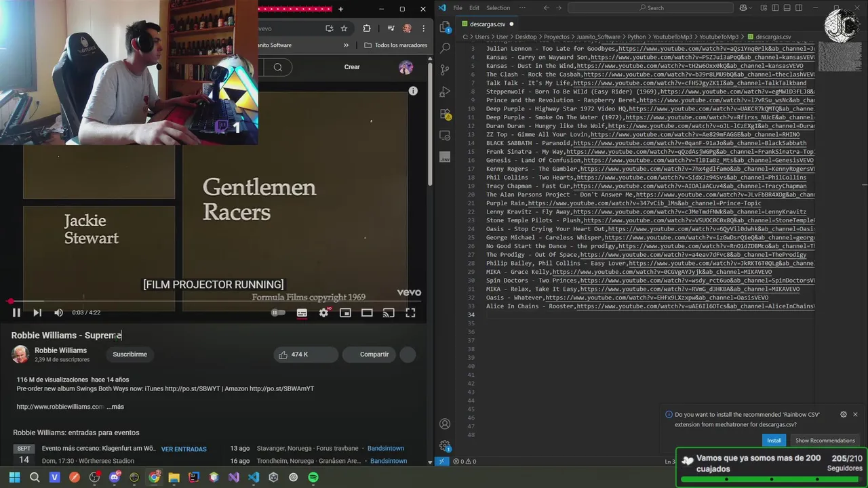Screen dimensions: 868x488
Task: Toggle YouTube autoplay switch
Action: 278,312
